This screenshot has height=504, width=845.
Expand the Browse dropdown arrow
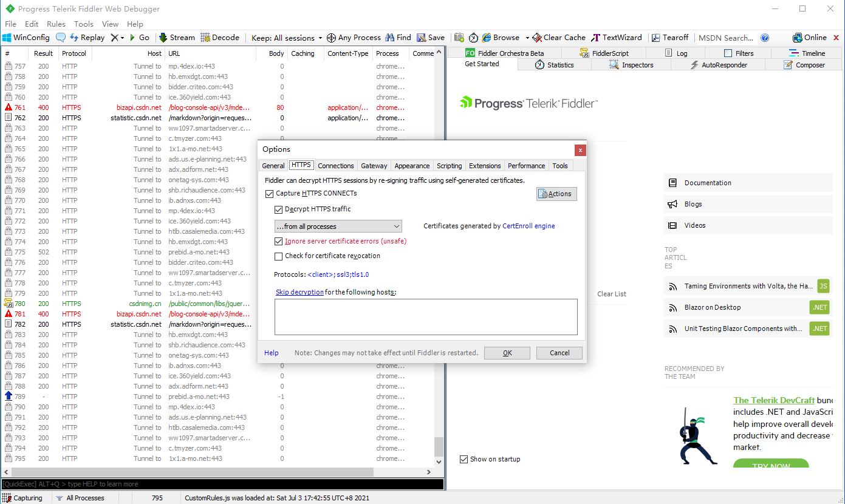coord(527,38)
